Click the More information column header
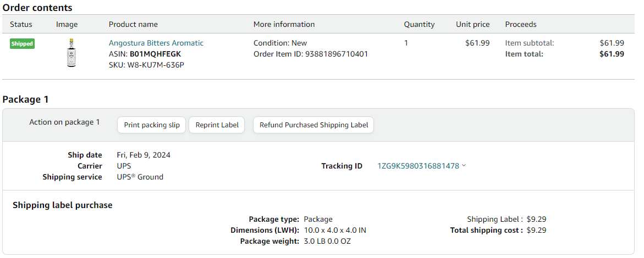 (x=284, y=24)
